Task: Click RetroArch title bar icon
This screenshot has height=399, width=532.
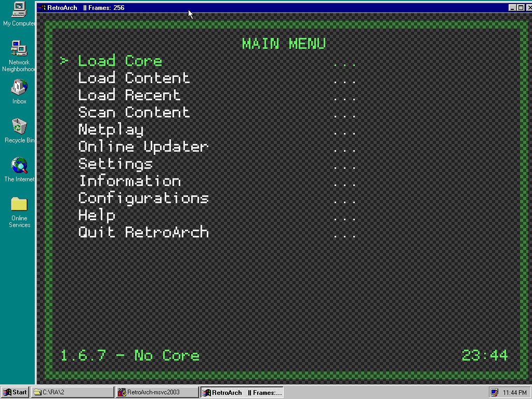Action: pyautogui.click(x=42, y=7)
